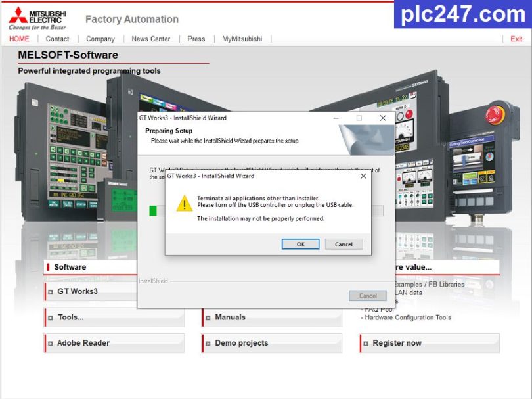Viewport: 532px width, 399px height.
Task: Open the News Center menu
Action: pos(150,39)
